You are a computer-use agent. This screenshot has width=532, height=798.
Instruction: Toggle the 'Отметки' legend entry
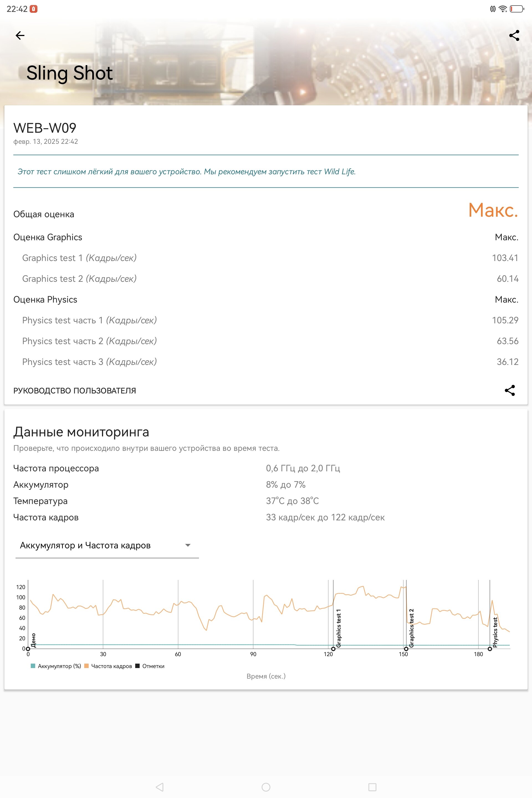[150, 666]
